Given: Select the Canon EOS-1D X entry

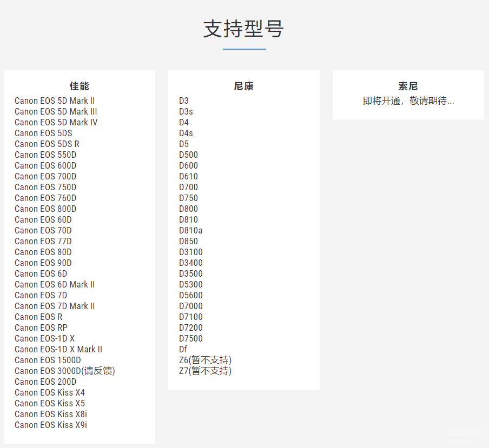Looking at the screenshot, I should coord(44,338).
